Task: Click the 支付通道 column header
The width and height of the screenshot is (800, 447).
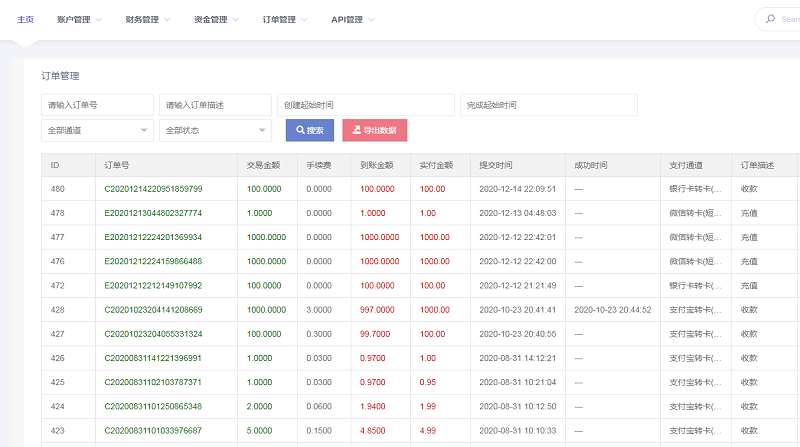Action: pyautogui.click(x=685, y=165)
